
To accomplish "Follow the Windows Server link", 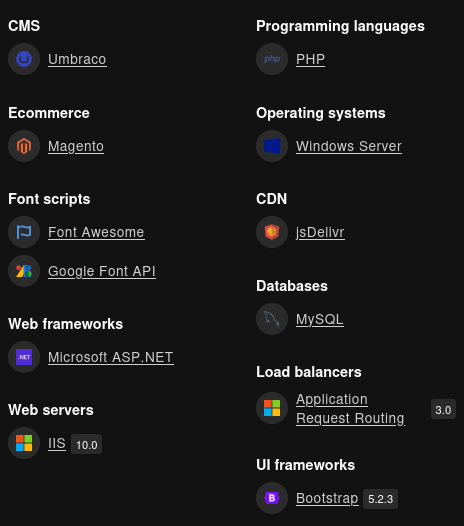I will coord(349,147).
